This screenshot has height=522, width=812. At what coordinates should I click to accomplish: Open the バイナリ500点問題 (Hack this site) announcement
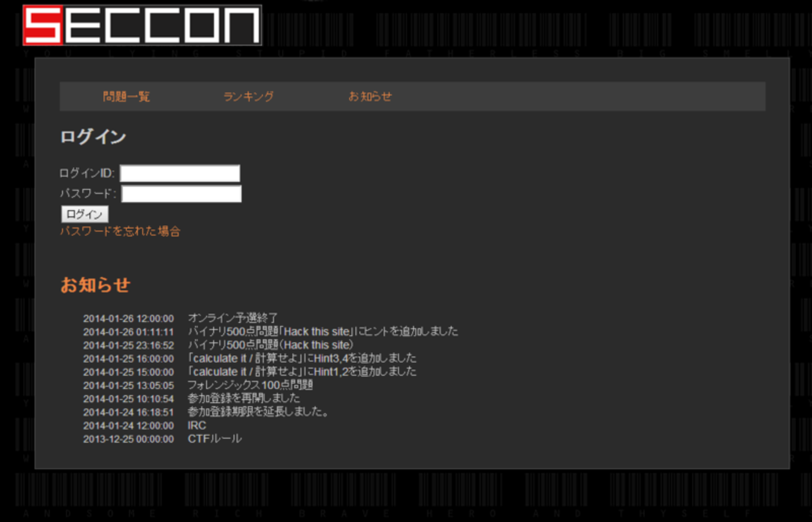271,345
